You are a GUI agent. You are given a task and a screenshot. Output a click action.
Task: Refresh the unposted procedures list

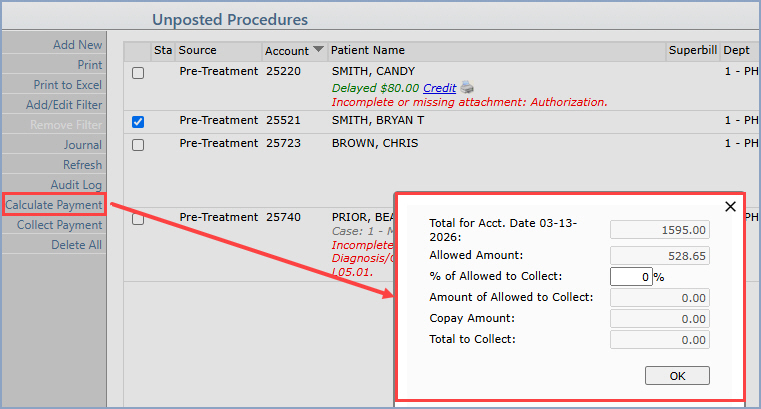(83, 165)
